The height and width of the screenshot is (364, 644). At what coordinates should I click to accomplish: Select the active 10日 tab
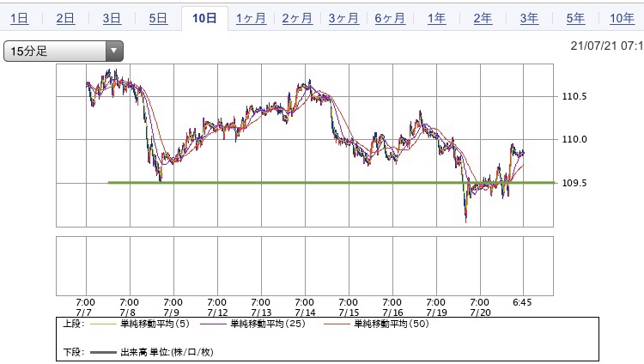click(x=204, y=19)
